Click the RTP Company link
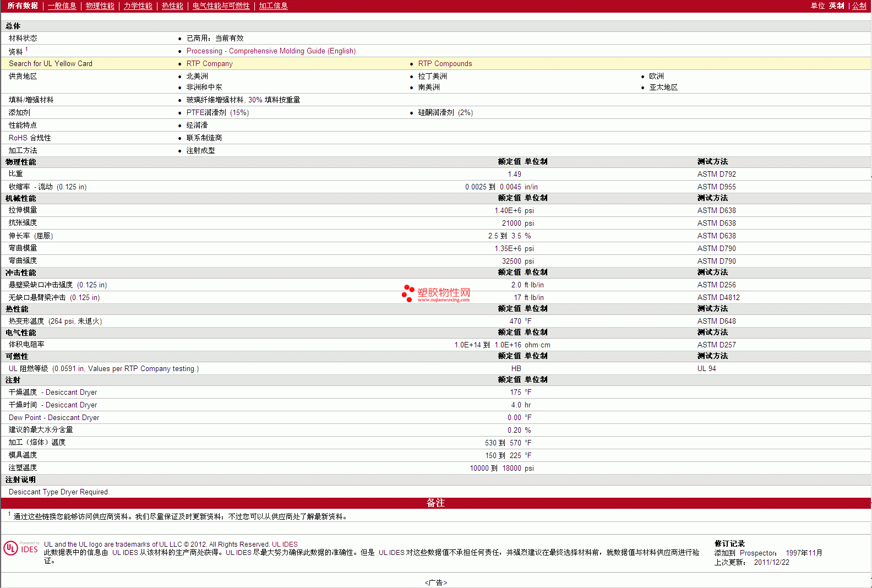Viewport: 872px width, 588px height. (x=209, y=63)
